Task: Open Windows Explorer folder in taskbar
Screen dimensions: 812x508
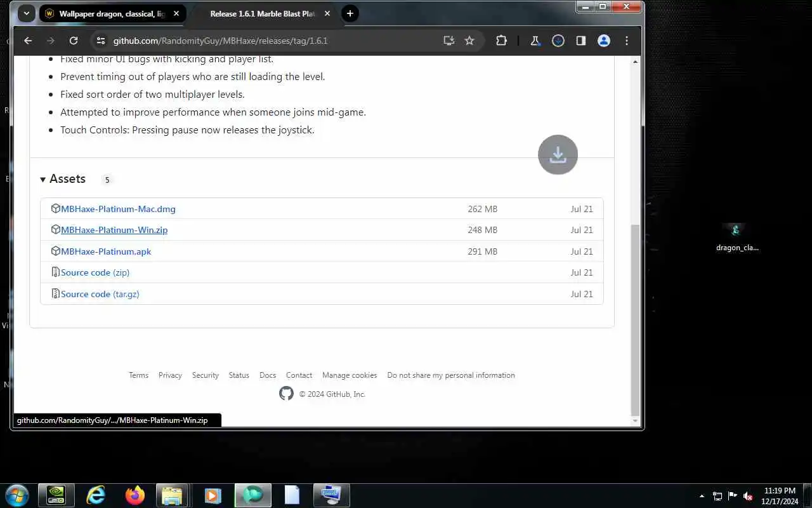Action: (x=172, y=495)
